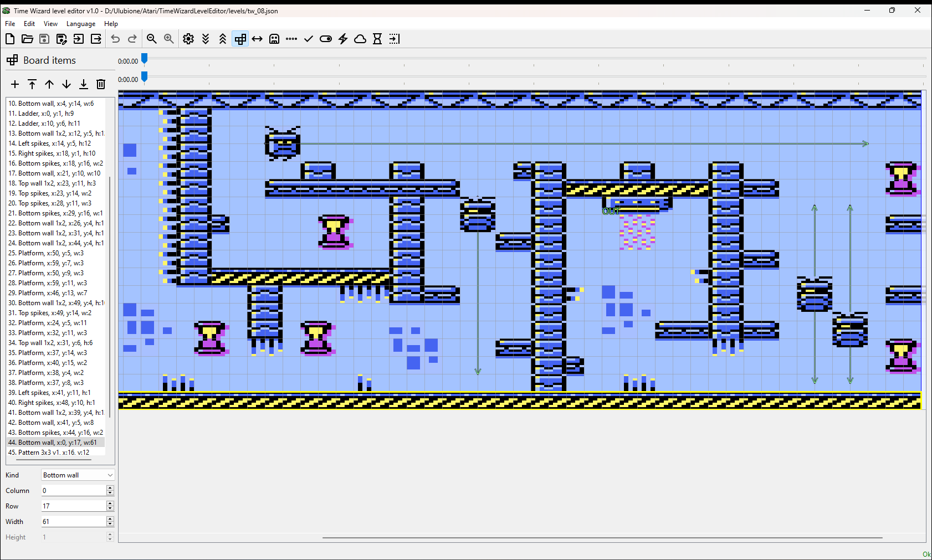This screenshot has width=932, height=560.
Task: Delete selected item with trash icon
Action: click(x=101, y=84)
